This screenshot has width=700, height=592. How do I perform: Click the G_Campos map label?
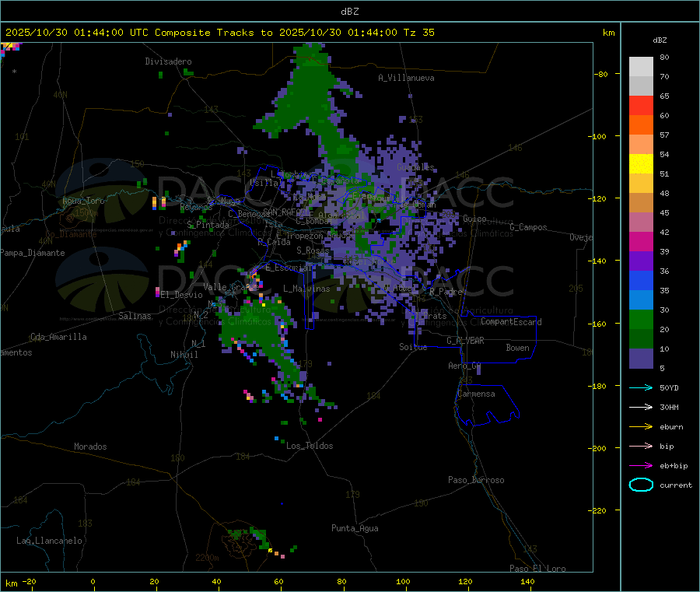click(x=528, y=227)
